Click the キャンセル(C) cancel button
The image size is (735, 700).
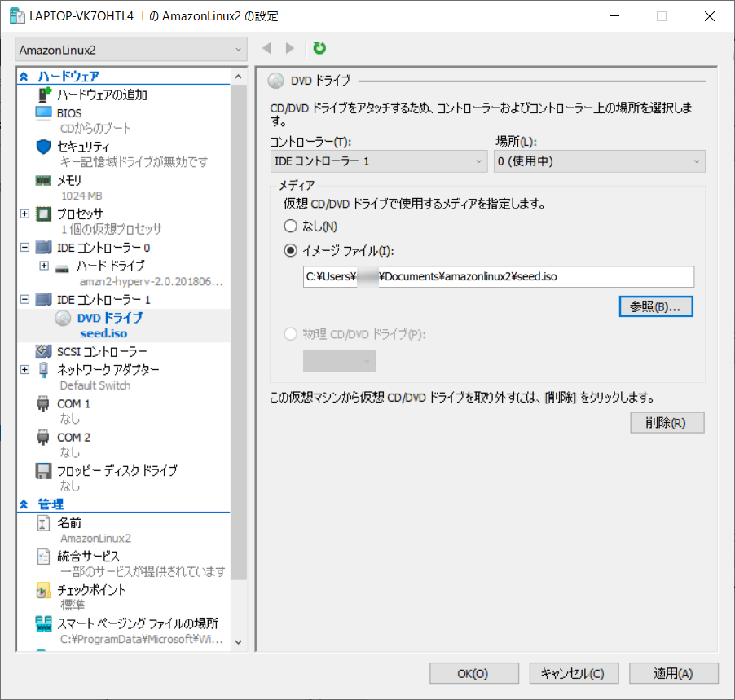point(574,673)
